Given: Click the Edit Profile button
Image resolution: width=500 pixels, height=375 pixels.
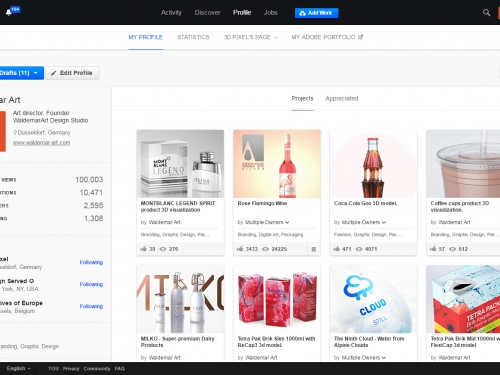Looking at the screenshot, I should 72,73.
